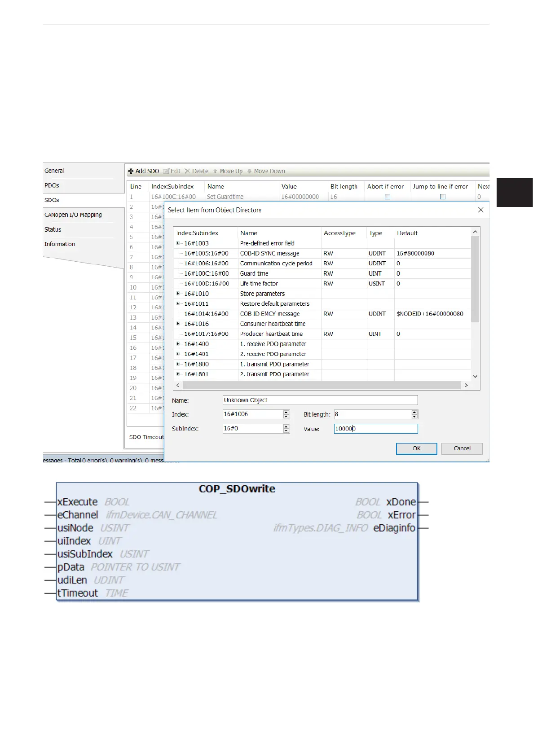The width and height of the screenshot is (533, 756).
Task: Click the Name field containing Unknown Object
Action: tap(320, 400)
